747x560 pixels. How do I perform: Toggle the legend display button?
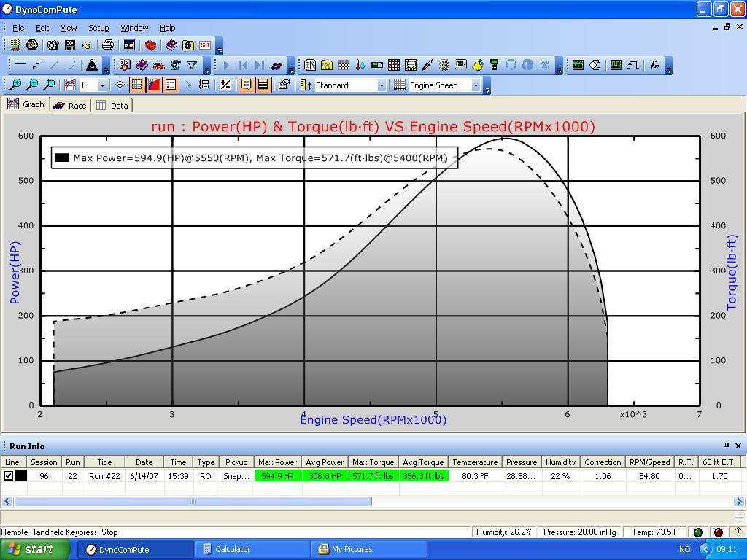[171, 85]
